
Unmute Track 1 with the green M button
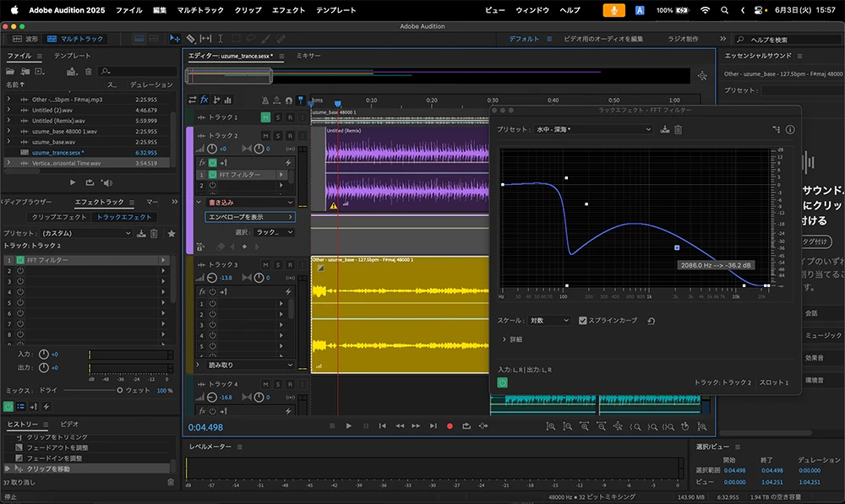click(265, 117)
